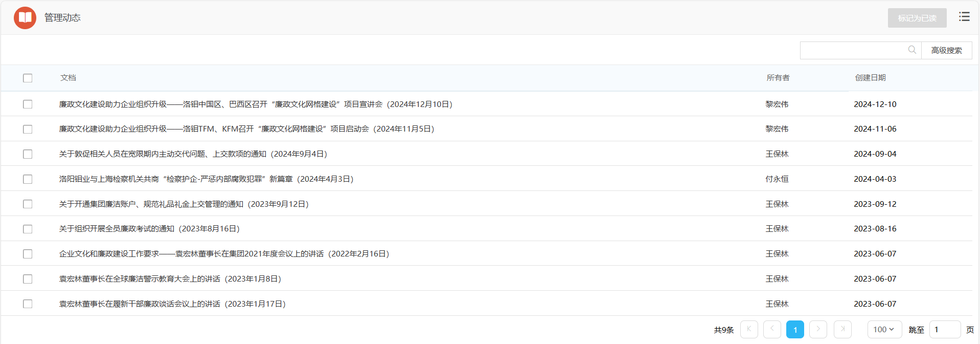Click the 管理动态 page title
980x344 pixels.
pyautogui.click(x=62, y=18)
